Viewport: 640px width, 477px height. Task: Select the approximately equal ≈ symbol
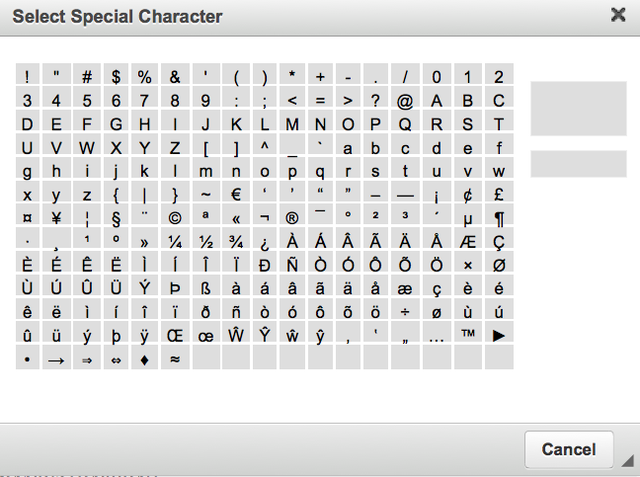click(175, 359)
